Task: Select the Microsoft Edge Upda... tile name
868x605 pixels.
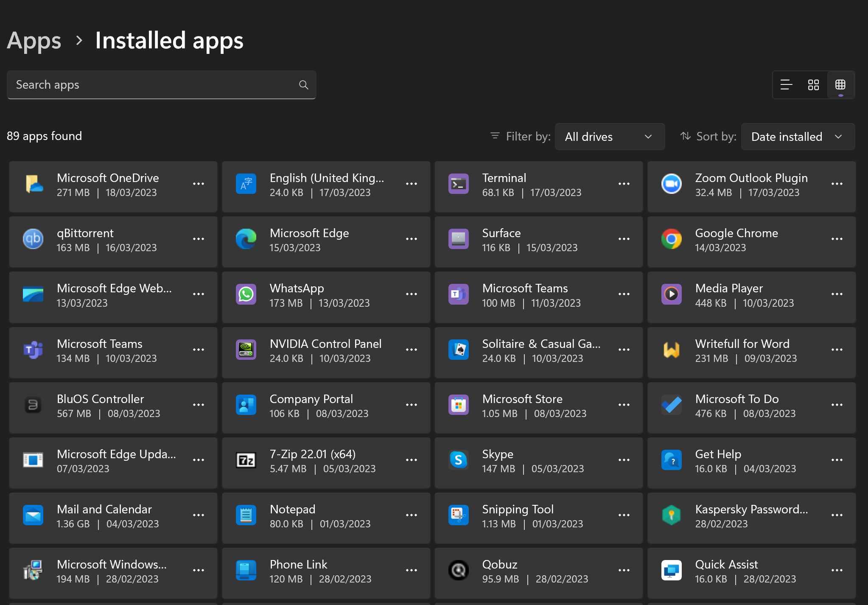Action: pos(116,454)
